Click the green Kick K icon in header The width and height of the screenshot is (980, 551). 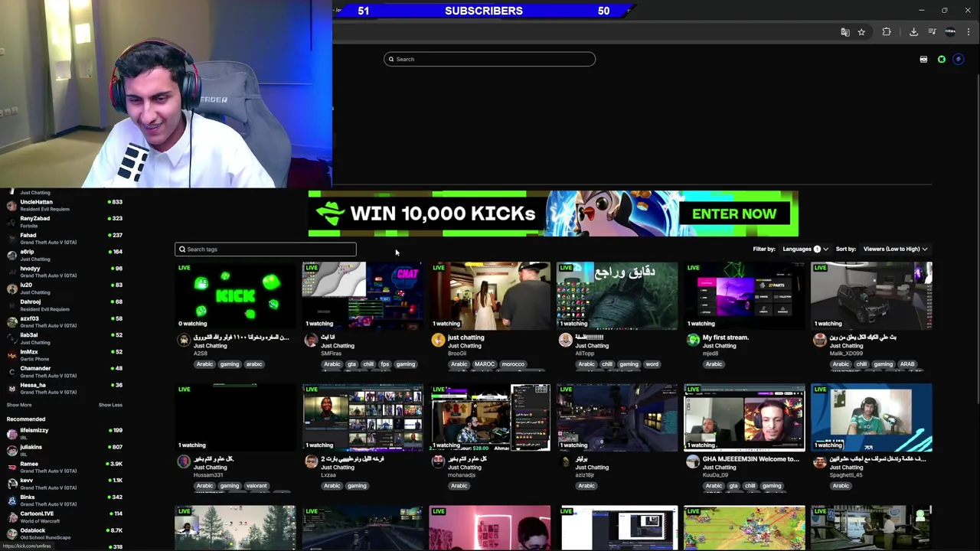[x=942, y=59]
